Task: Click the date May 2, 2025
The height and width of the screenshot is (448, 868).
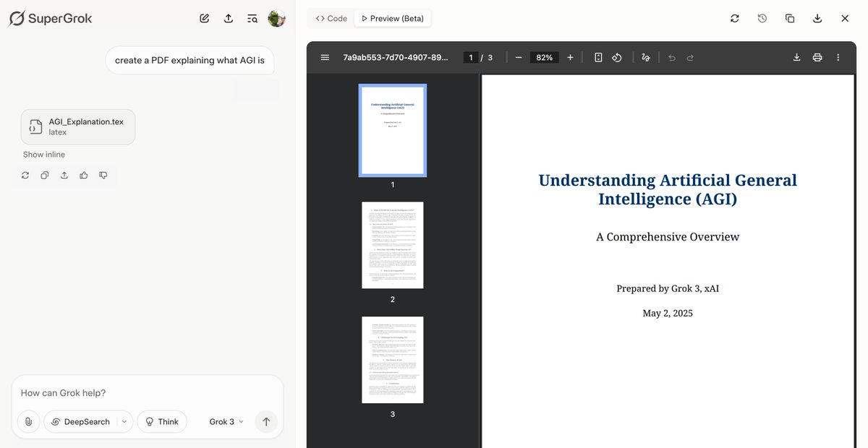Action: click(668, 314)
